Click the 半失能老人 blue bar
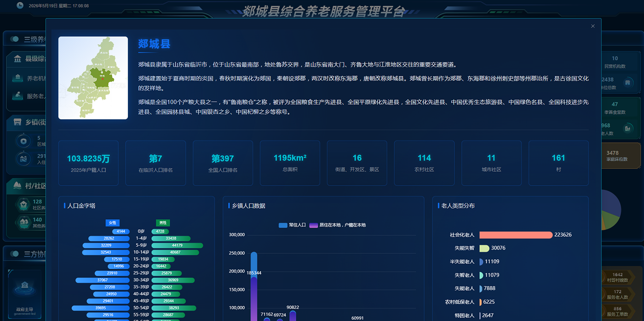644x321 pixels. (x=481, y=262)
